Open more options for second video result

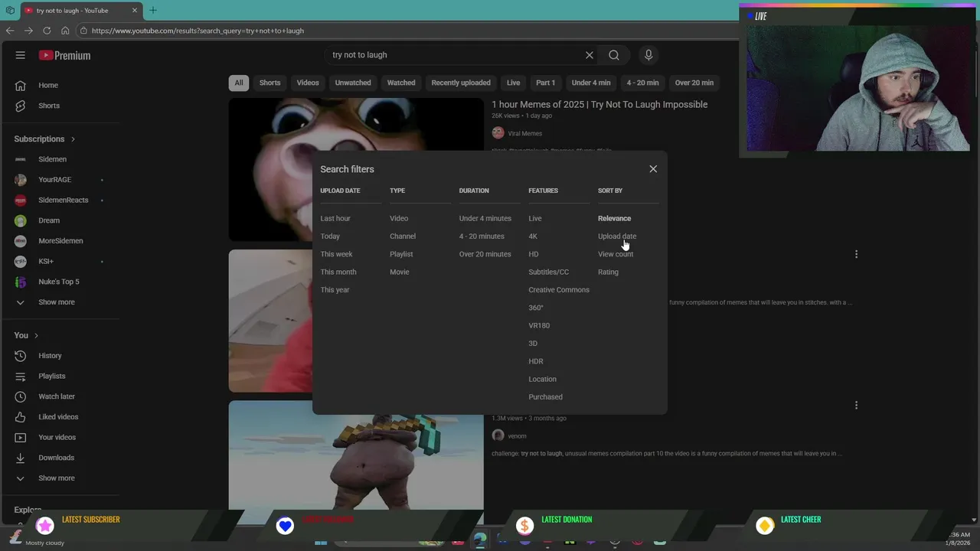856,254
